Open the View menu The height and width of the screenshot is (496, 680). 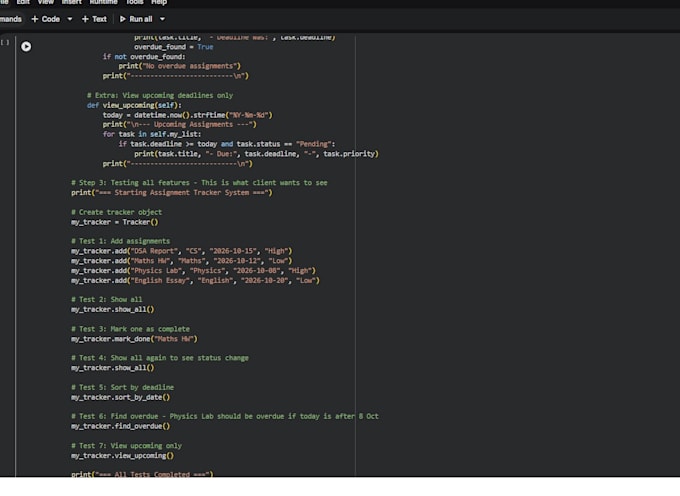46,2
